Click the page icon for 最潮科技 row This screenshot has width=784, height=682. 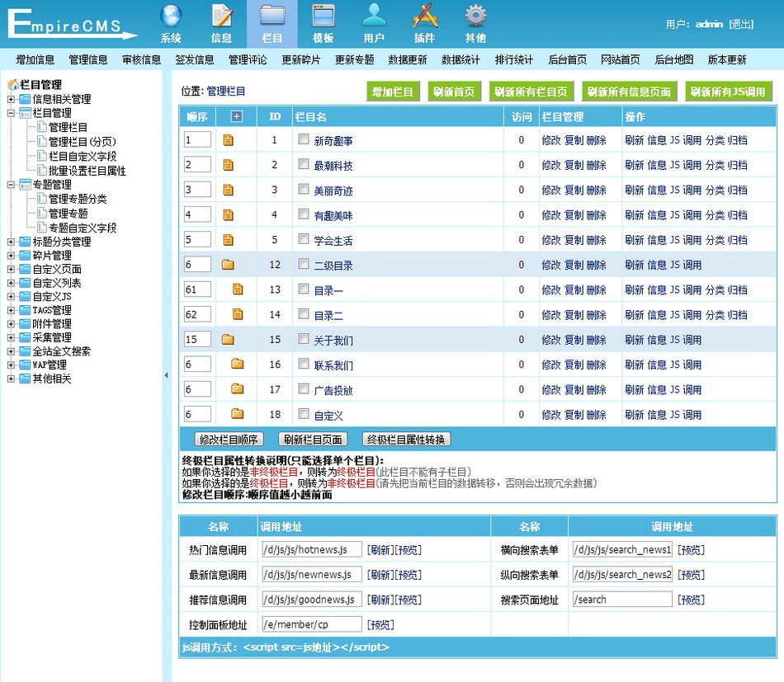click(228, 166)
